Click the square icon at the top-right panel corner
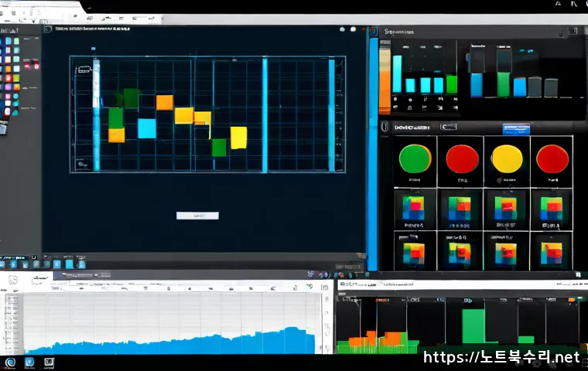This screenshot has width=588, height=371. pos(573,31)
